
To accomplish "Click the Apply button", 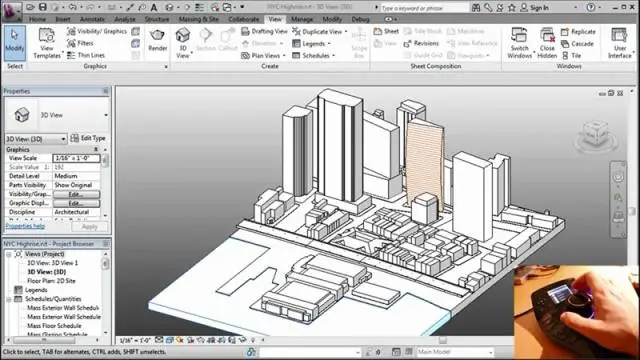I will (89, 227).
